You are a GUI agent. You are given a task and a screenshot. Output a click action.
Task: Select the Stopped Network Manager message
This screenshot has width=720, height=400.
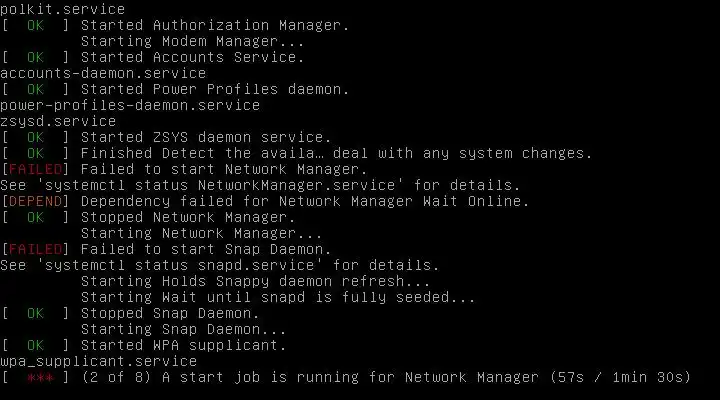coord(188,217)
